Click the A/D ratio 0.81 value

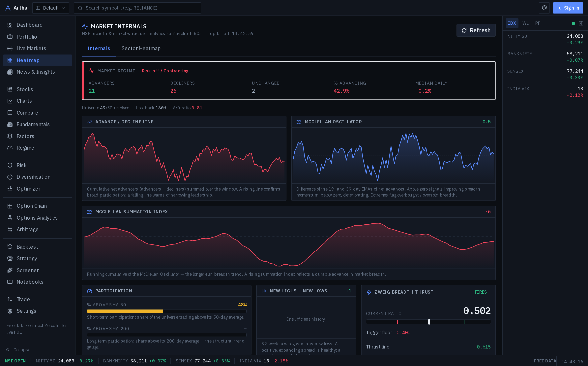click(197, 108)
